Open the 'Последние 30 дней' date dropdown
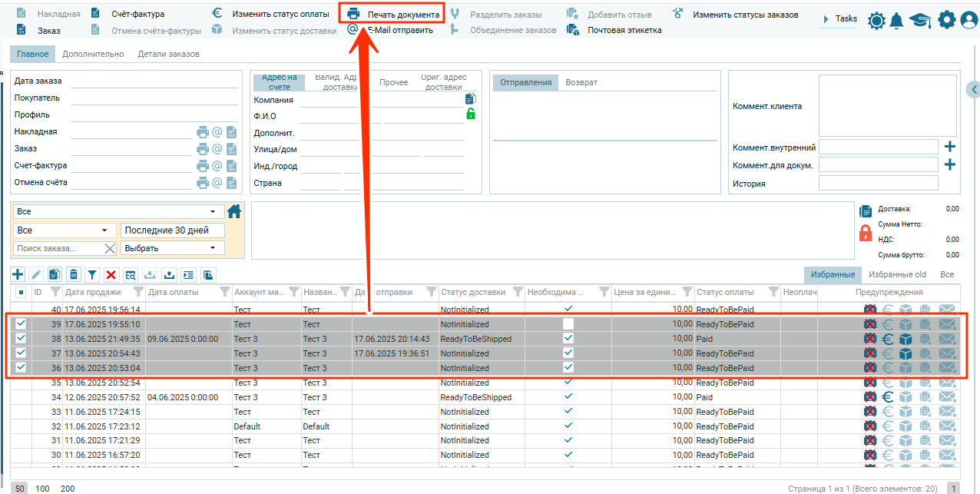Screen dimensions: 980x494 (x=173, y=230)
